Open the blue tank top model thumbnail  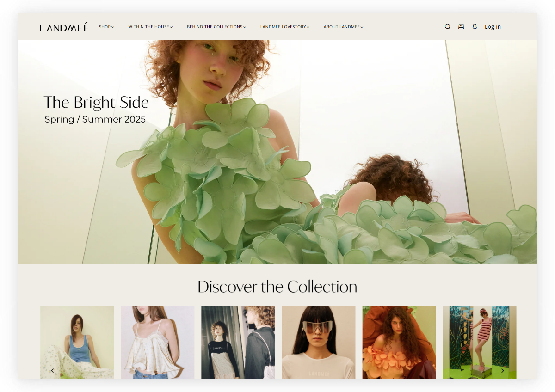(77, 342)
